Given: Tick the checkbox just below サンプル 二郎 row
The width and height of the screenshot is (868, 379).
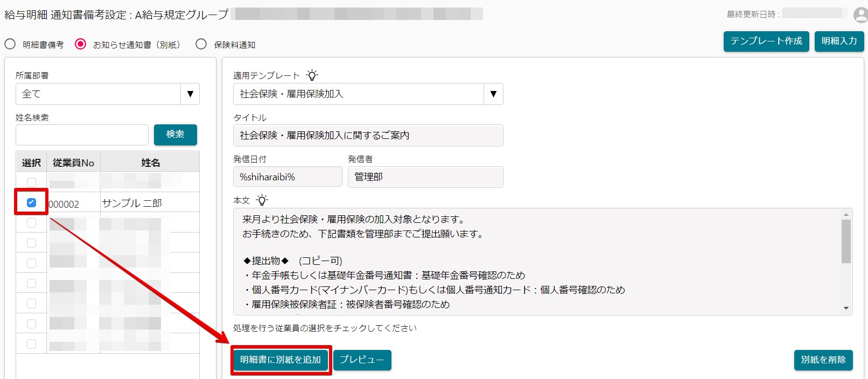Looking at the screenshot, I should click(31, 223).
